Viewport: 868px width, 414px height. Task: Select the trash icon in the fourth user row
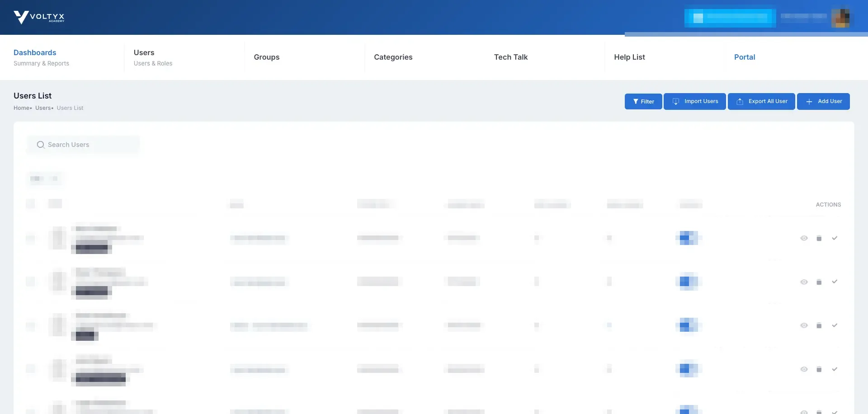(819, 369)
